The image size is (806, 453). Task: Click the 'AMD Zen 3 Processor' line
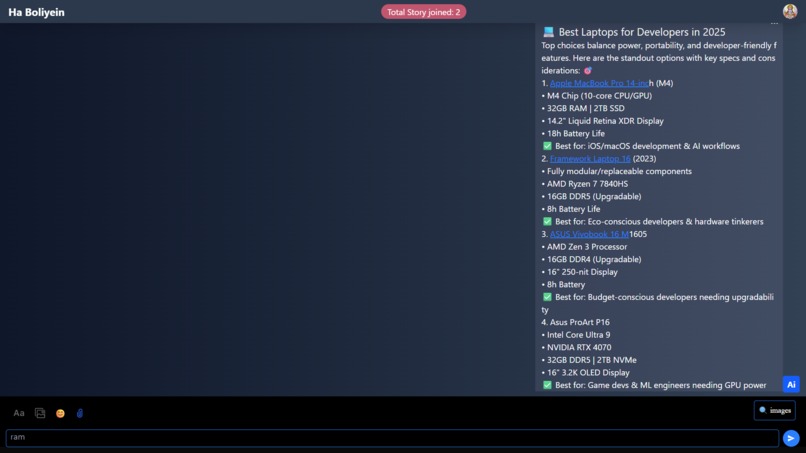click(584, 247)
